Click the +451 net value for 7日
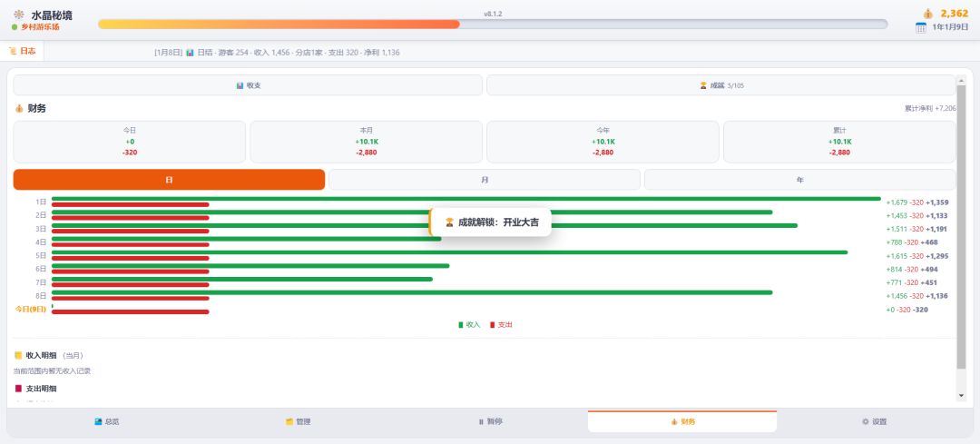The width and height of the screenshot is (980, 444). (x=931, y=282)
